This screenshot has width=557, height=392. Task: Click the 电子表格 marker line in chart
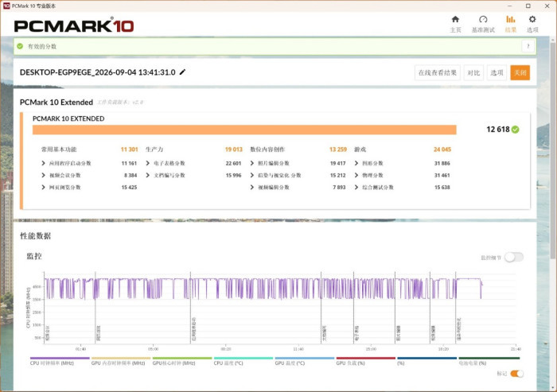354,308
